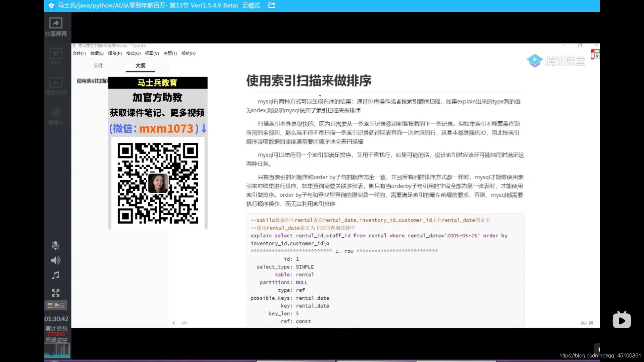644x362 pixels.
Task: Open the 视图(V) menu
Action: point(152,53)
